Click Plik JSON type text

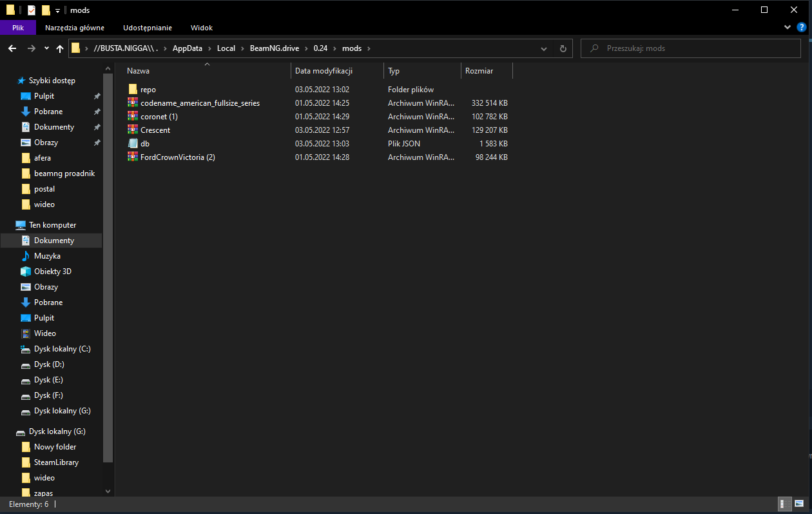[404, 144]
